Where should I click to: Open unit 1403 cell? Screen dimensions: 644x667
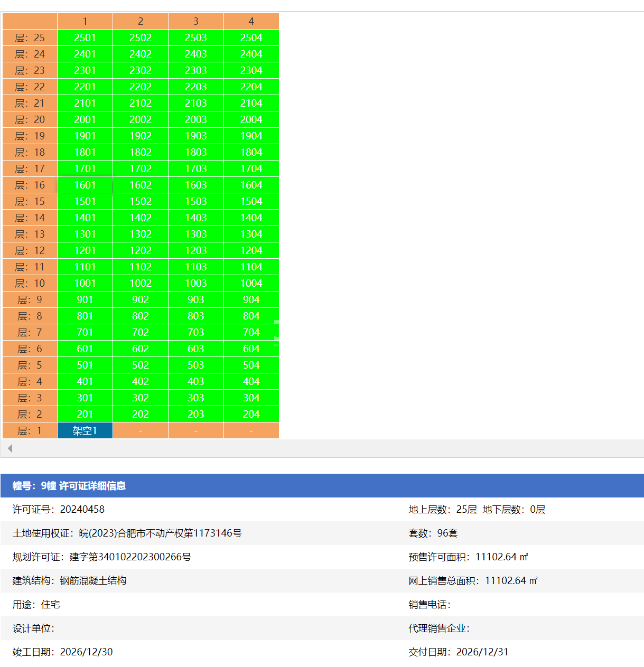(x=196, y=218)
